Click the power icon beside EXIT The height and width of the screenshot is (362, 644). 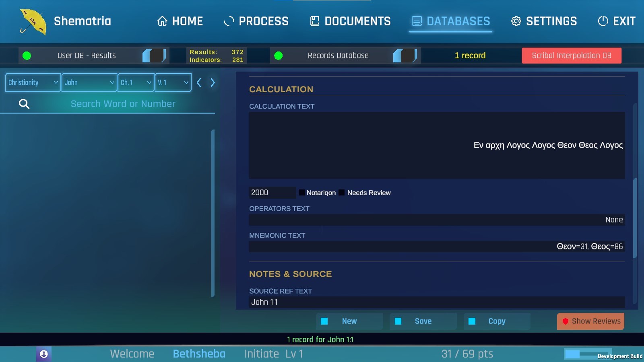(603, 21)
